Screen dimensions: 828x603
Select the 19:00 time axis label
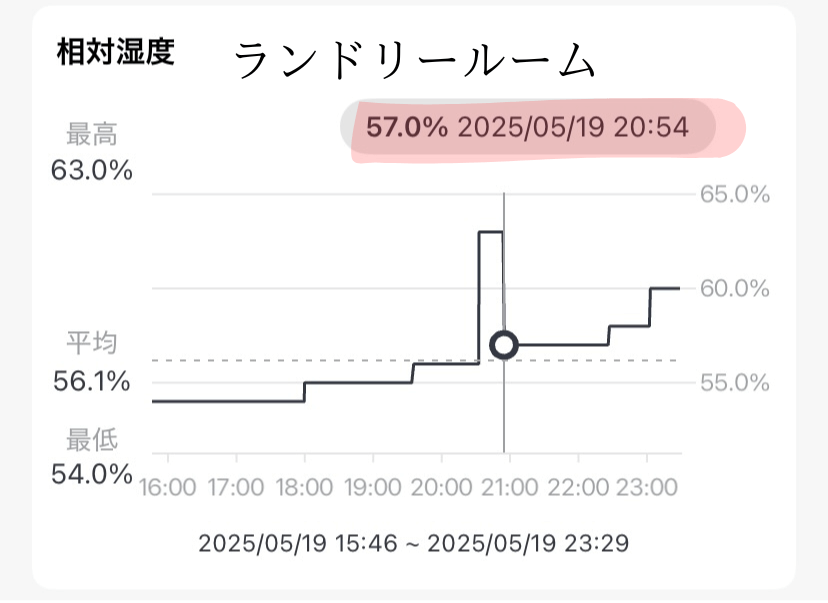click(x=372, y=487)
